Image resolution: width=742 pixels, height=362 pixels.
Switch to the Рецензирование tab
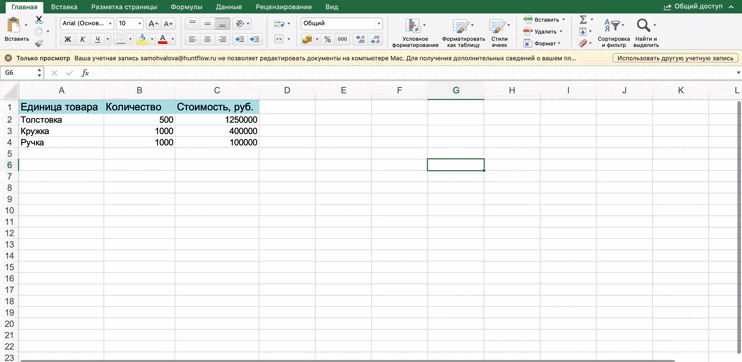[283, 7]
